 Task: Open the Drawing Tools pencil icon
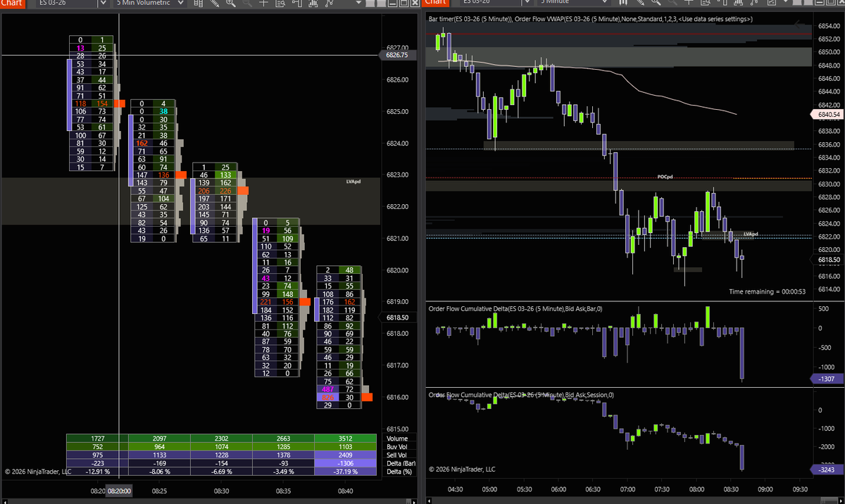pyautogui.click(x=214, y=4)
